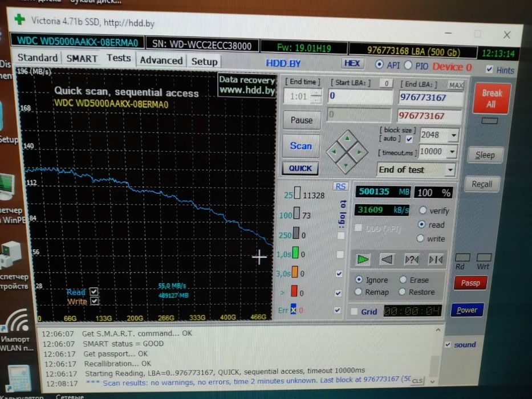532x399 pixels.
Task: Select the read scan mode
Action: coord(421,224)
